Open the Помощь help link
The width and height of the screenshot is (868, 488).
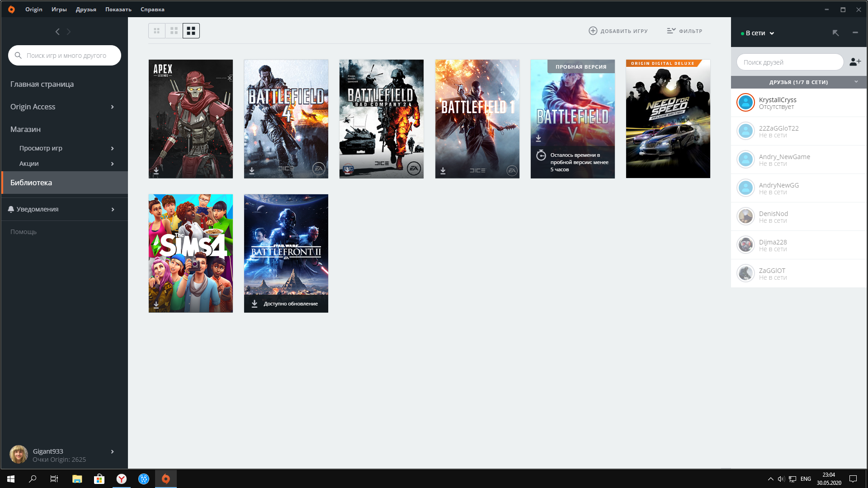[24, 232]
